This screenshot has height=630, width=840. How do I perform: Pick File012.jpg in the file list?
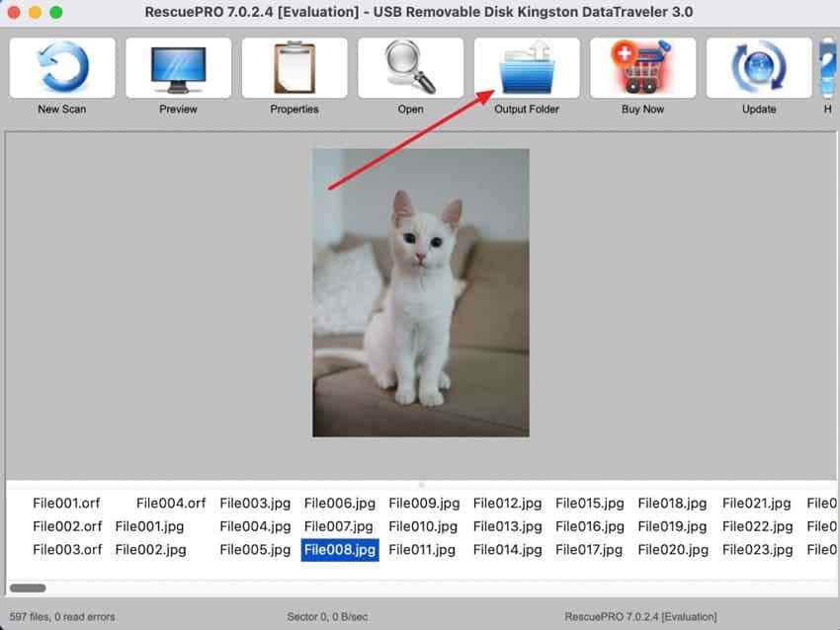coord(507,504)
